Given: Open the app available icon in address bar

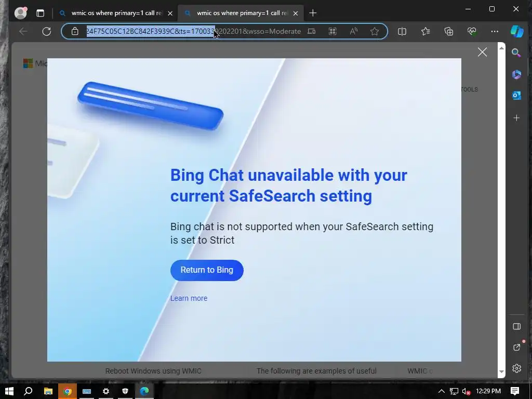Looking at the screenshot, I should (x=312, y=32).
